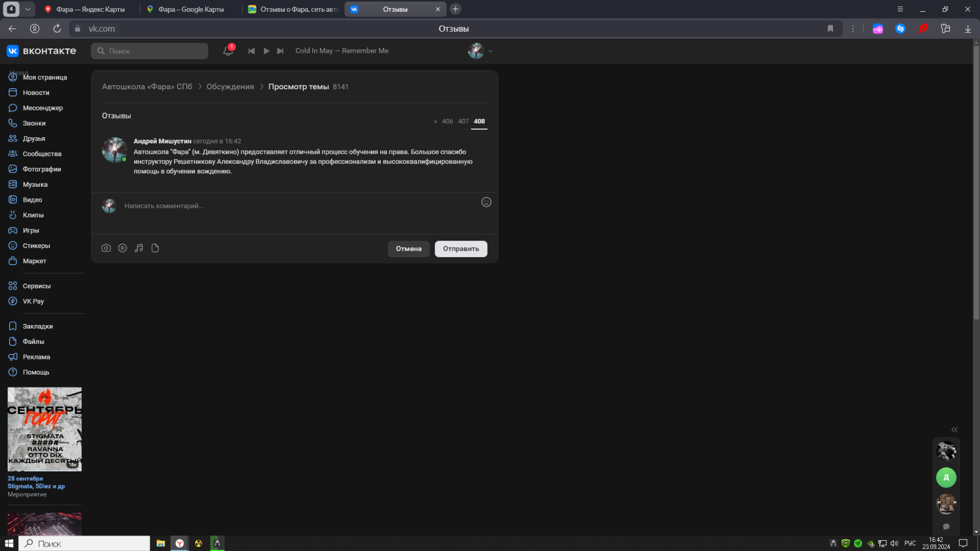Expand the browser tab list dropdown
Viewport: 980px width, 551px height.
pos(27,9)
